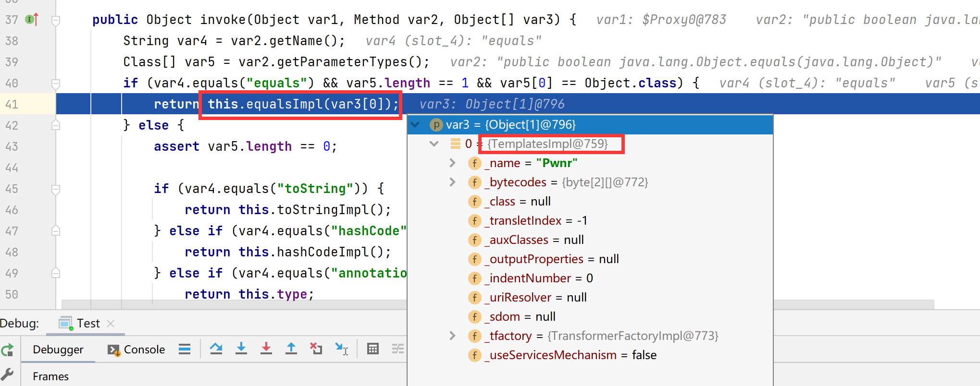Click the field icon beside _useServicesMechanism
The height and width of the screenshot is (386, 980).
tap(474, 355)
